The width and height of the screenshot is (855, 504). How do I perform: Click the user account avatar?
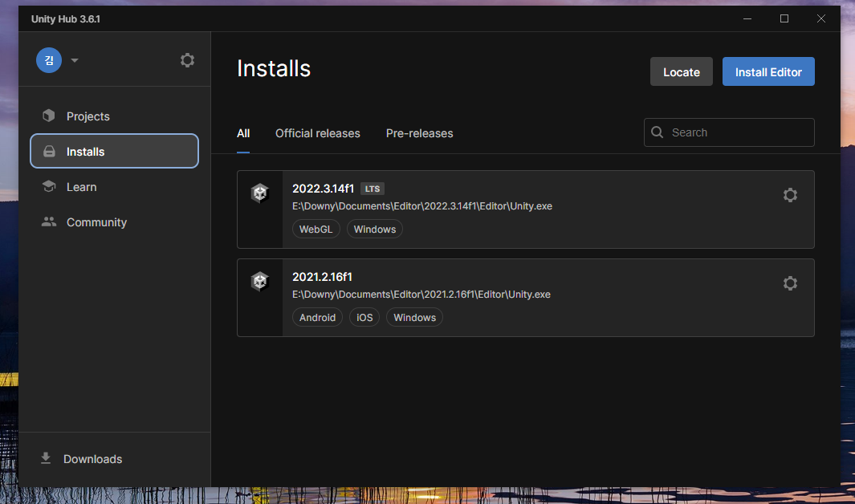(x=49, y=60)
